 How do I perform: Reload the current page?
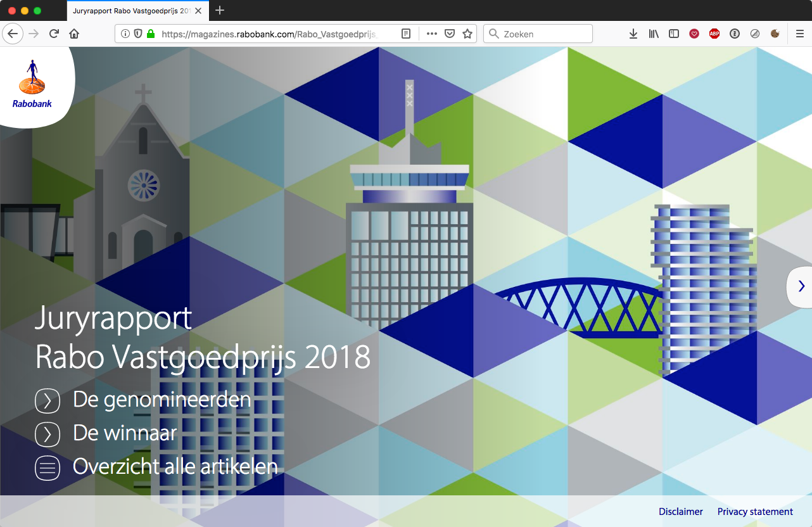pos(54,34)
